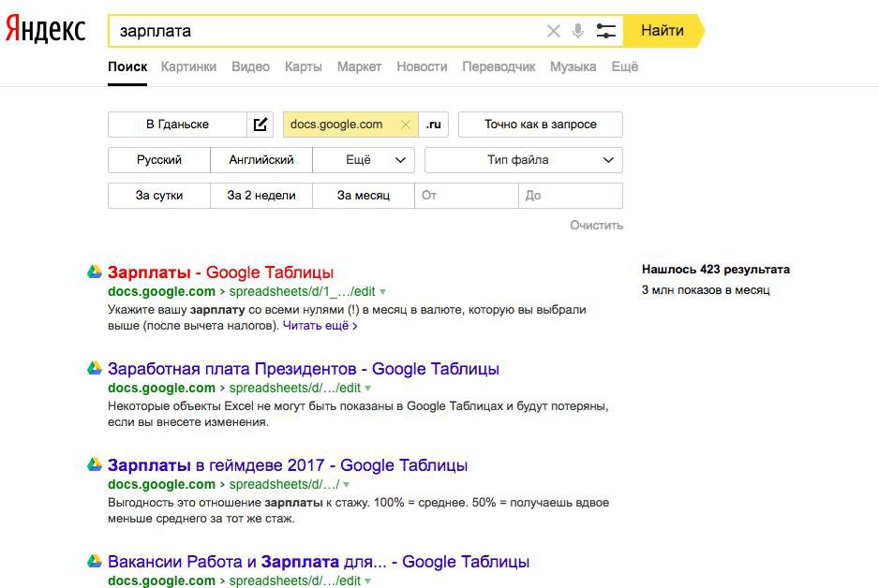The image size is (879, 588).
Task: Click Очистить to reset filters
Action: pyautogui.click(x=596, y=225)
